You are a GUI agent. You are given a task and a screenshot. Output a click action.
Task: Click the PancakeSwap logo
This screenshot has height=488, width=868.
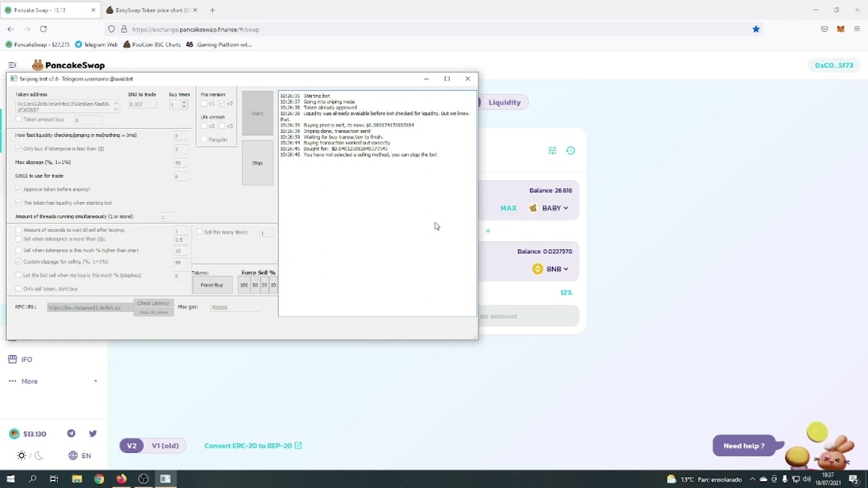coord(68,65)
